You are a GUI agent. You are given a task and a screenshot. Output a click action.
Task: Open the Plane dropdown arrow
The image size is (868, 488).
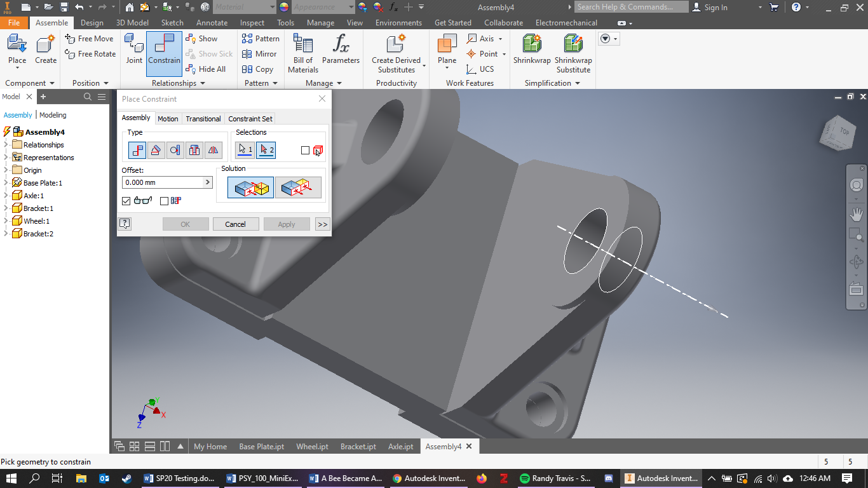click(447, 69)
